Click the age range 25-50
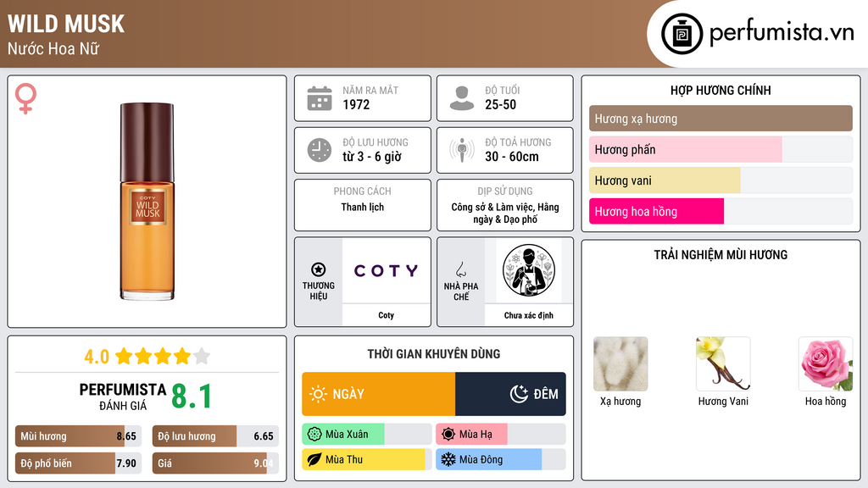 [500, 104]
